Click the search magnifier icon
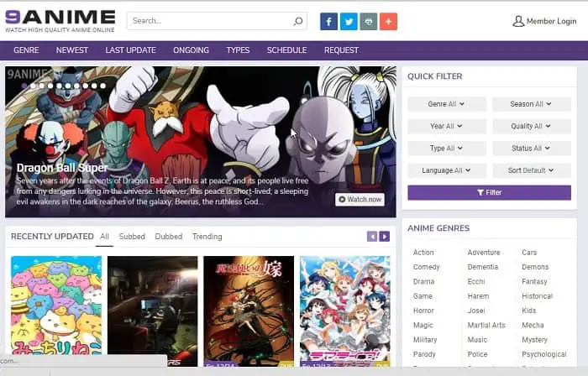588x376 pixels. [298, 21]
